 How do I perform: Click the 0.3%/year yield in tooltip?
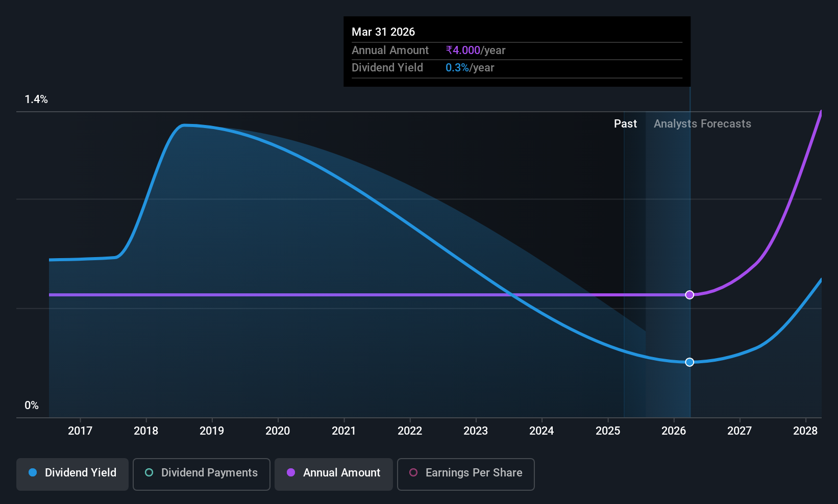(470, 68)
